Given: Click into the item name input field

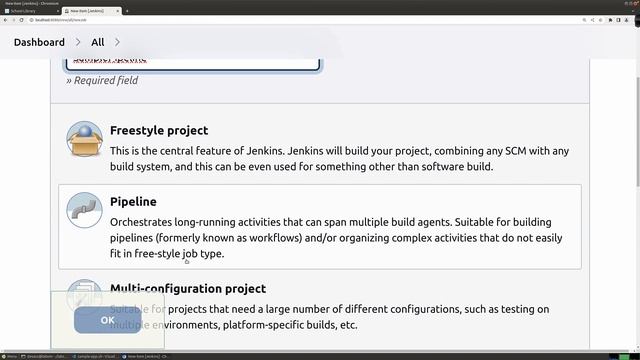Looking at the screenshot, I should pos(193,64).
